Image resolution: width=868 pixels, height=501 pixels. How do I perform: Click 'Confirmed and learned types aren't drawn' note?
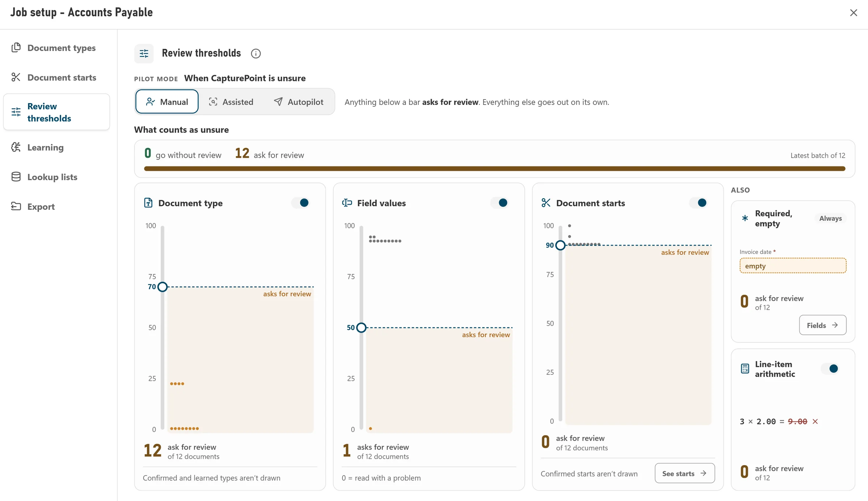click(x=212, y=478)
